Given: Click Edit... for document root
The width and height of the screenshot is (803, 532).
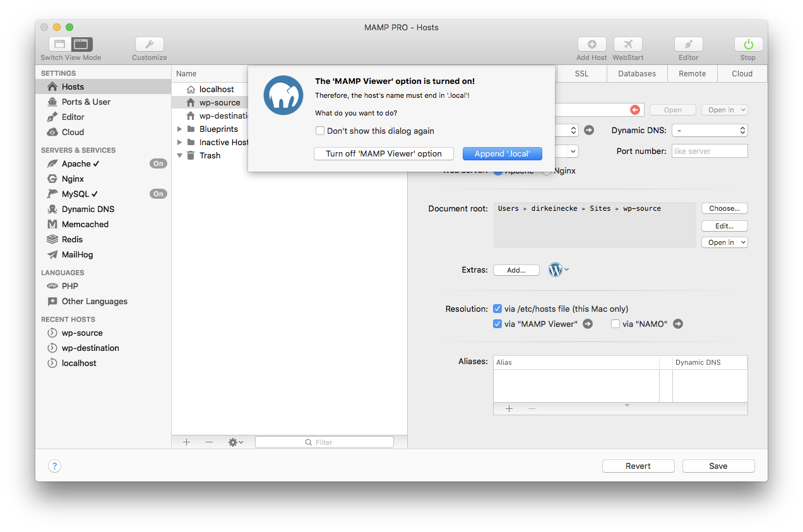Looking at the screenshot, I should coord(725,226).
